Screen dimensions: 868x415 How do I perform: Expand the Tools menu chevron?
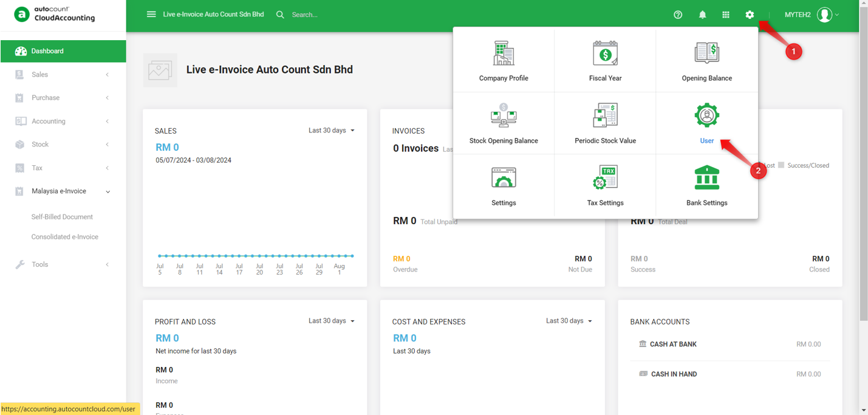108,265
